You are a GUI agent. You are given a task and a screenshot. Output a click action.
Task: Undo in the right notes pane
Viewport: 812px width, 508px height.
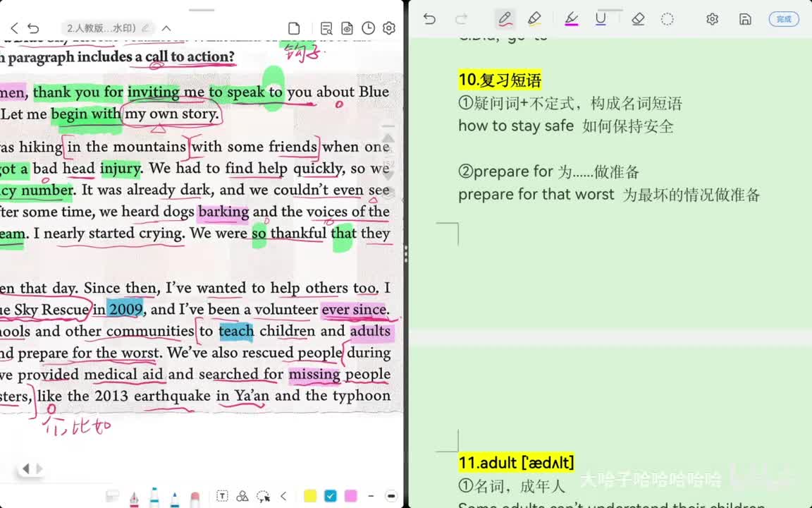[429, 19]
